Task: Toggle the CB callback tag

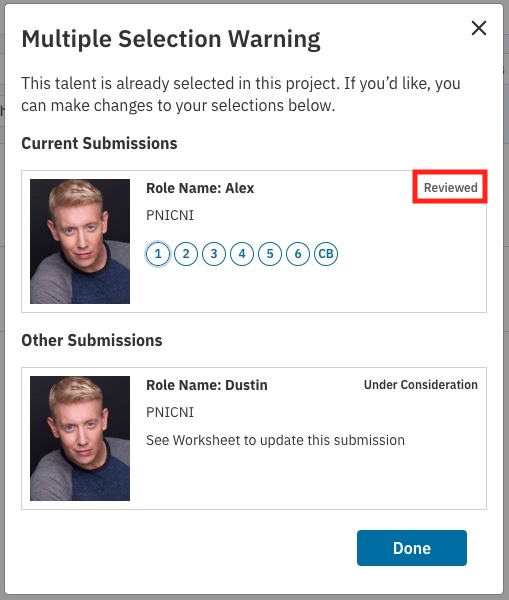Action: pyautogui.click(x=326, y=254)
